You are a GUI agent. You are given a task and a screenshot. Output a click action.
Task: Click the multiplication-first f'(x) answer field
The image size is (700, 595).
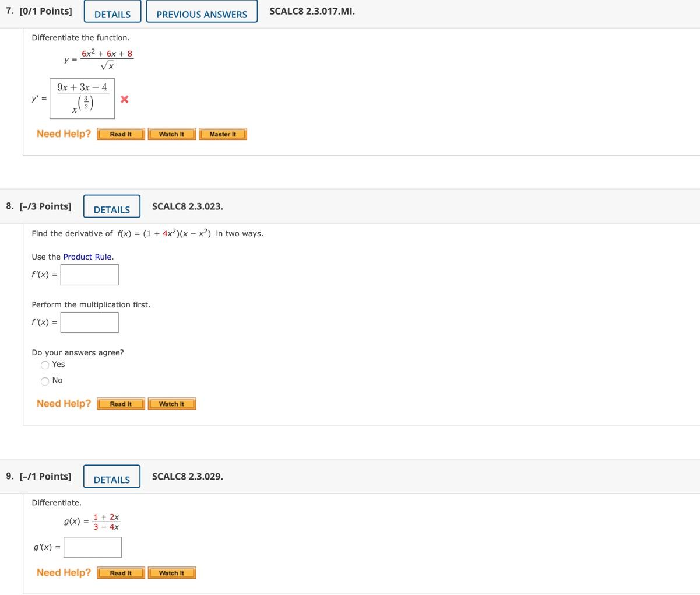[x=89, y=321]
